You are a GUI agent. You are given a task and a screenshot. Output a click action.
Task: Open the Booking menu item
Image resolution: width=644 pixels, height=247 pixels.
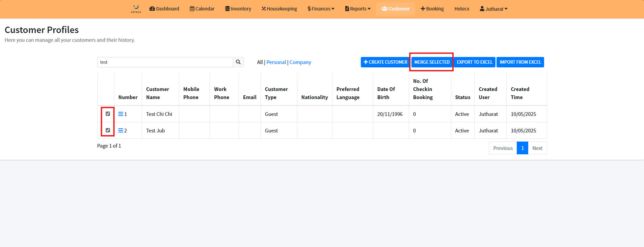[432, 9]
